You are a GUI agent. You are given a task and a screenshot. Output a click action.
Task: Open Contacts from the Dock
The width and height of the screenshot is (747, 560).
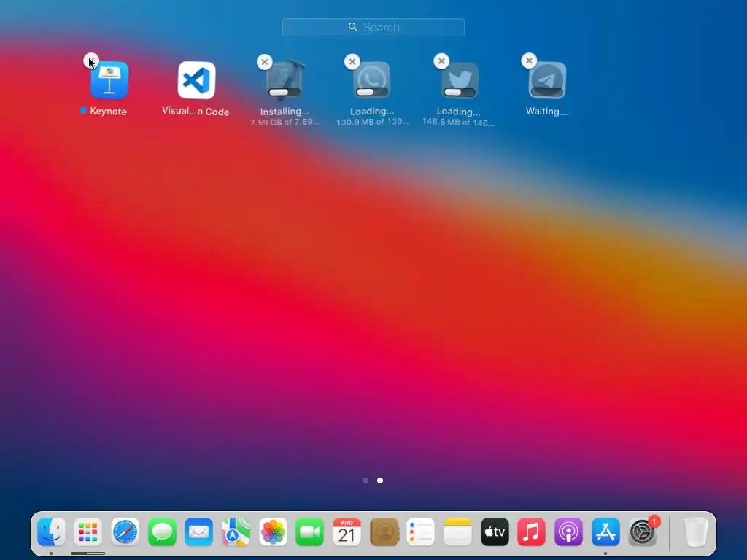click(x=384, y=532)
